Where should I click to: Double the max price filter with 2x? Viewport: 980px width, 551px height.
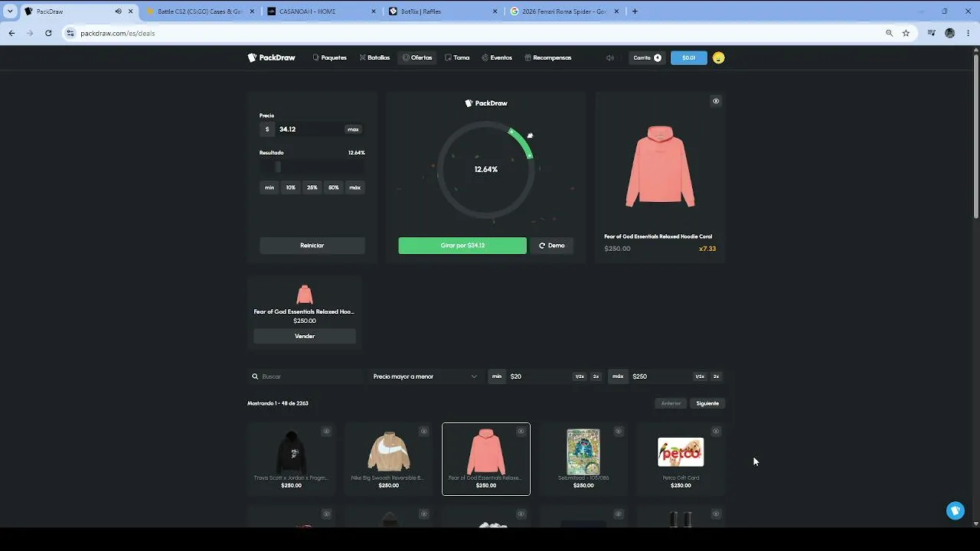click(717, 377)
